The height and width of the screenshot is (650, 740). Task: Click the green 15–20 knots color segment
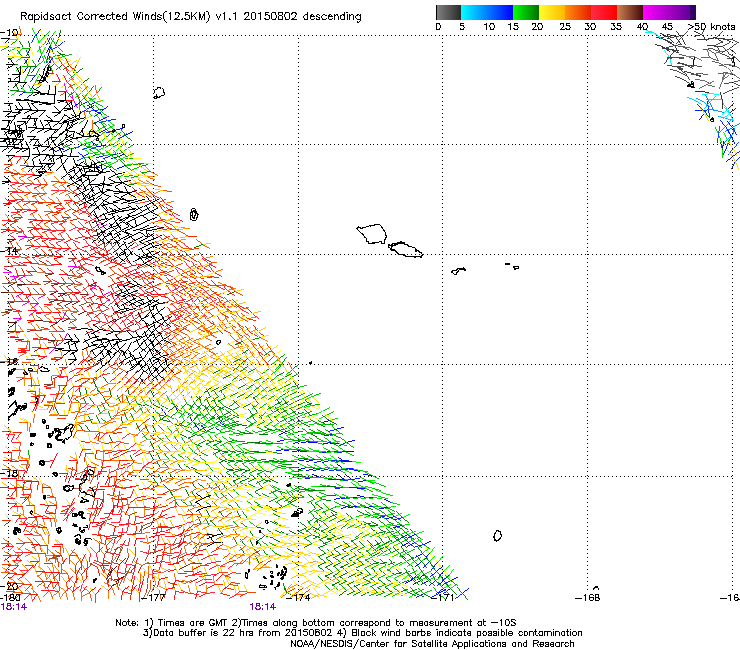[x=526, y=12]
